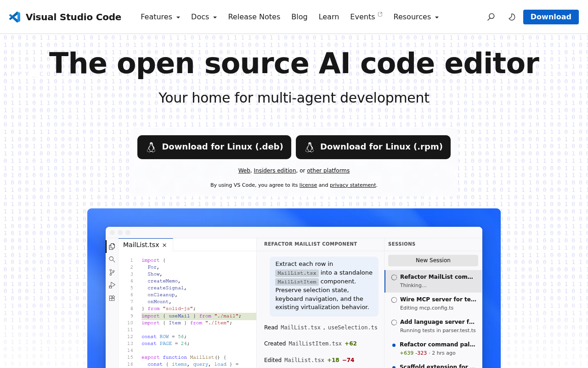Expand the Features dropdown menu
Screen dimensions: 588x368
(x=160, y=17)
